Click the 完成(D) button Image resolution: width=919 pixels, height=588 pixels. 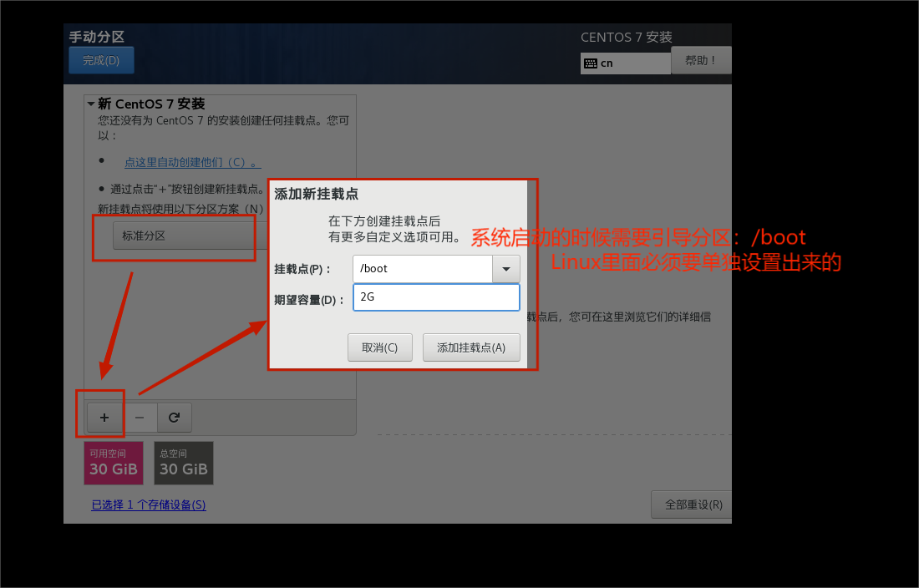[101, 60]
